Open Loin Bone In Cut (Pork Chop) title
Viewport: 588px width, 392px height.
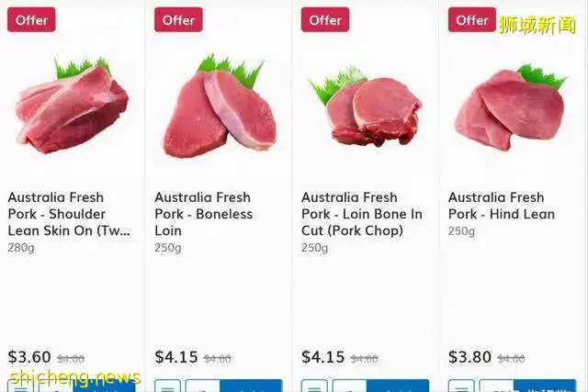tap(362, 214)
